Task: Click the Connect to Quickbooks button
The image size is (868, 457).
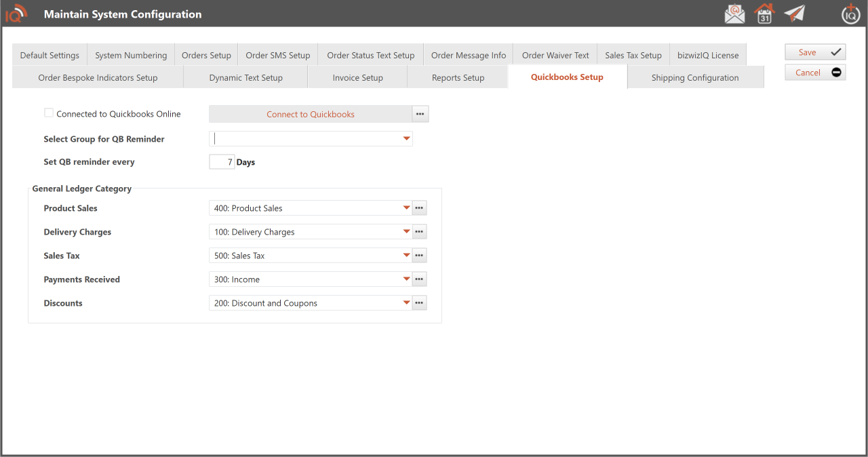Action: [x=311, y=114]
